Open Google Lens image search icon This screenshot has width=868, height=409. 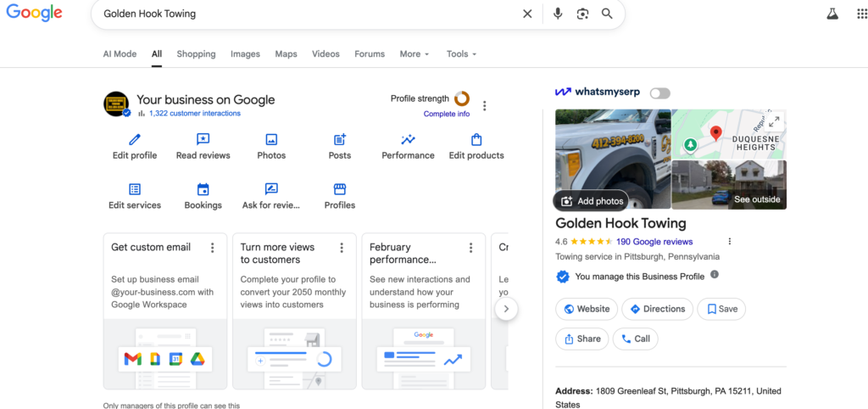tap(582, 14)
